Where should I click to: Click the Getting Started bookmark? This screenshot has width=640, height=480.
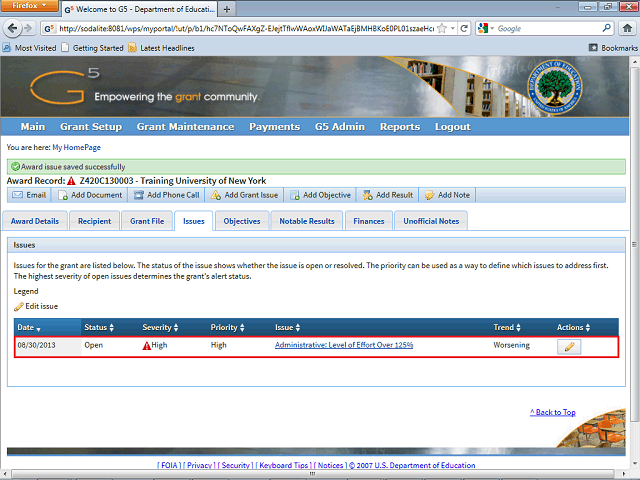(92, 48)
